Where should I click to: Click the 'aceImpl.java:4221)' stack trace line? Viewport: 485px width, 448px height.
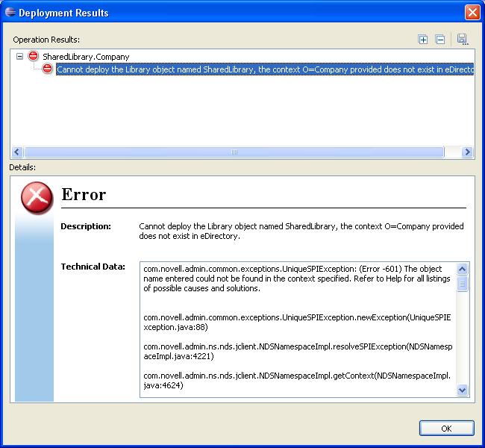178,356
